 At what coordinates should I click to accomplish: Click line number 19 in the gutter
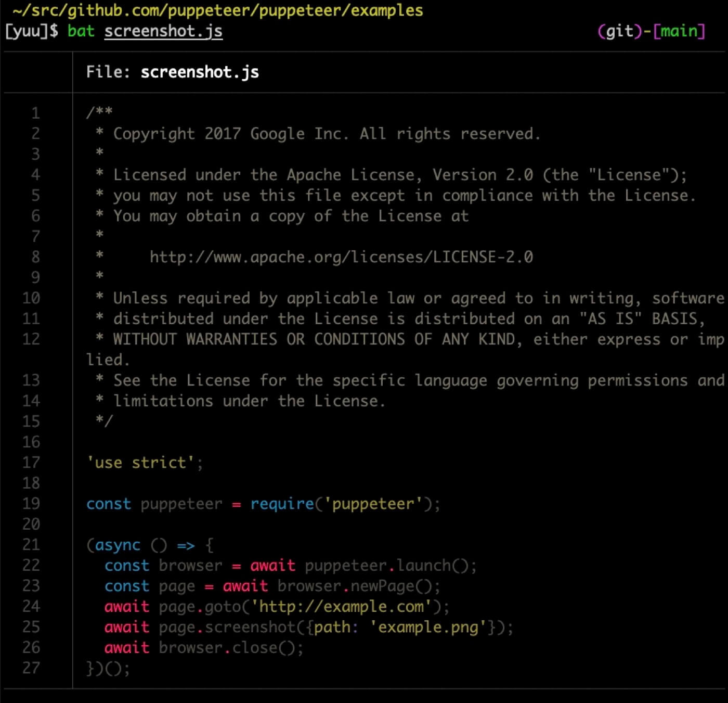(x=31, y=504)
